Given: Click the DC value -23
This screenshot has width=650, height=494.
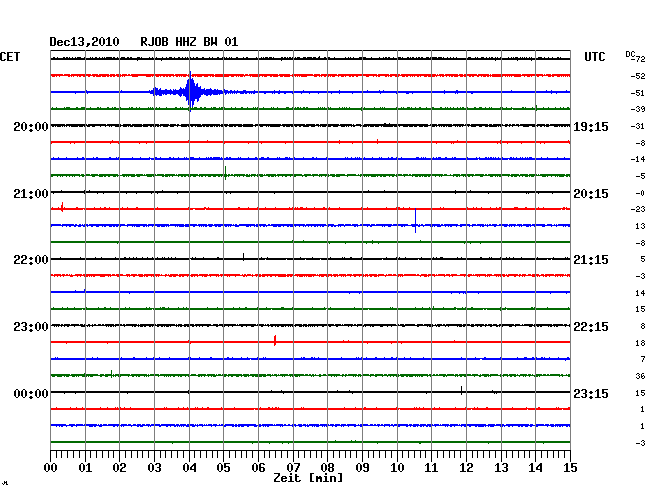Looking at the screenshot, I should click(638, 209).
